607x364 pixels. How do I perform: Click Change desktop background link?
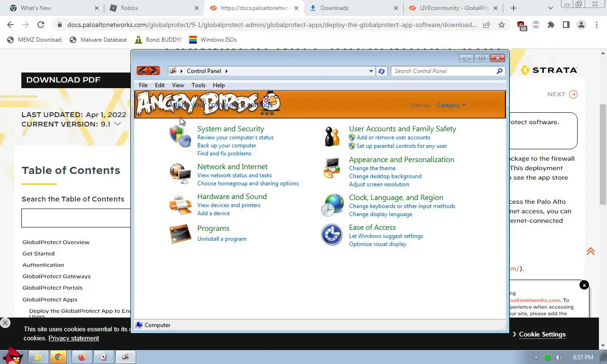click(385, 176)
